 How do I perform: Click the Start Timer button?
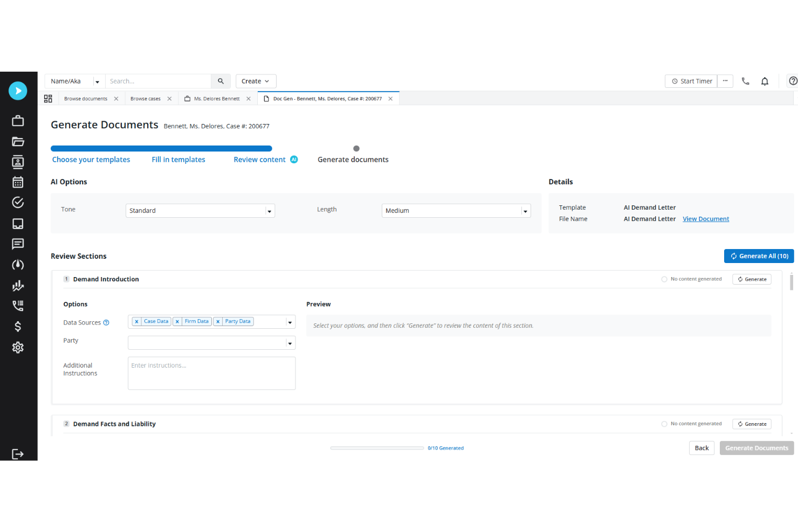[x=692, y=81]
